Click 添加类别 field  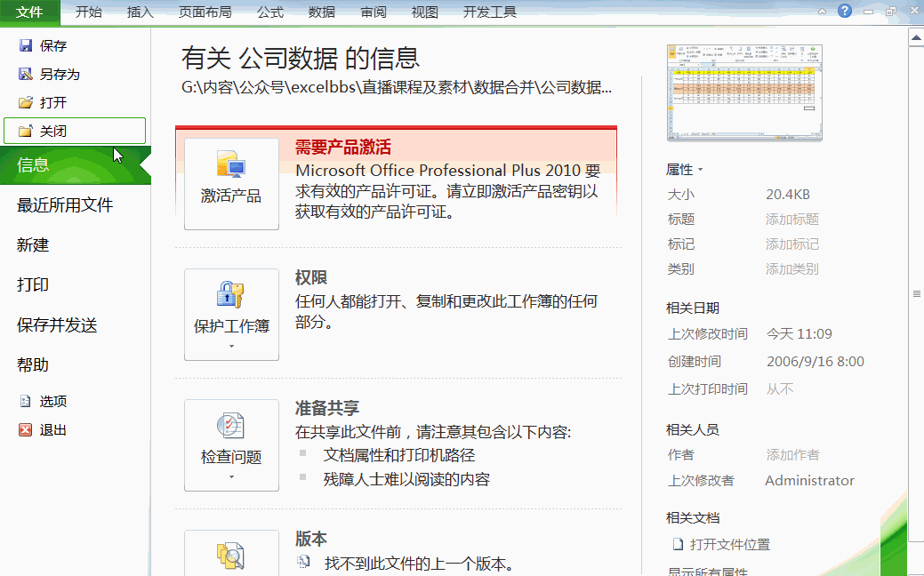[x=792, y=269]
